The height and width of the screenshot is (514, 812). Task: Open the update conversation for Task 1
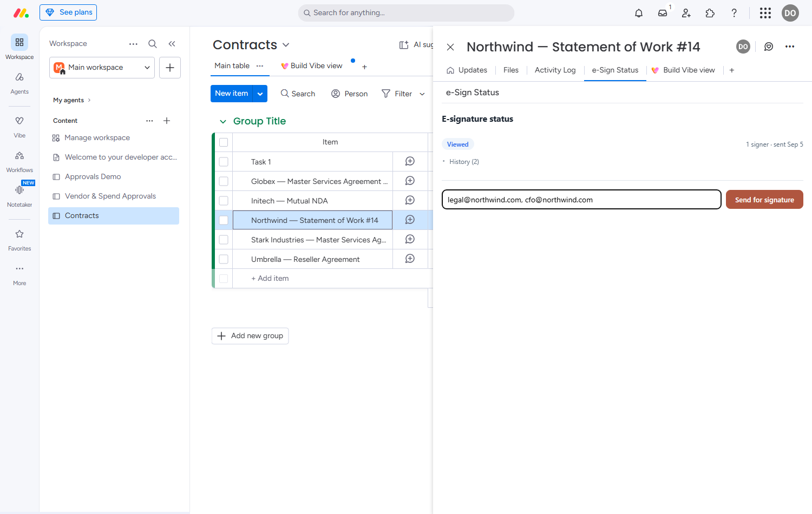point(410,161)
